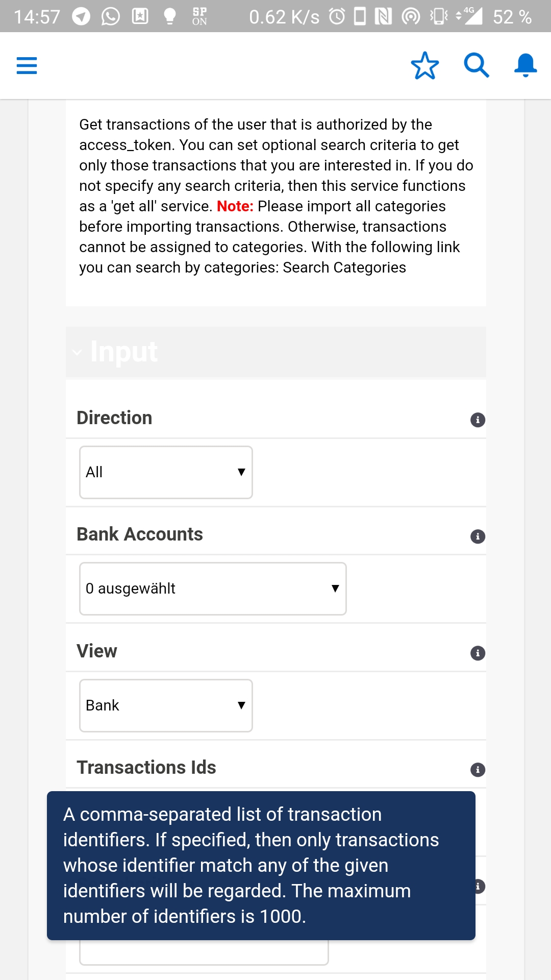Click the Bank Accounts heading label
The image size is (551, 980).
[140, 534]
